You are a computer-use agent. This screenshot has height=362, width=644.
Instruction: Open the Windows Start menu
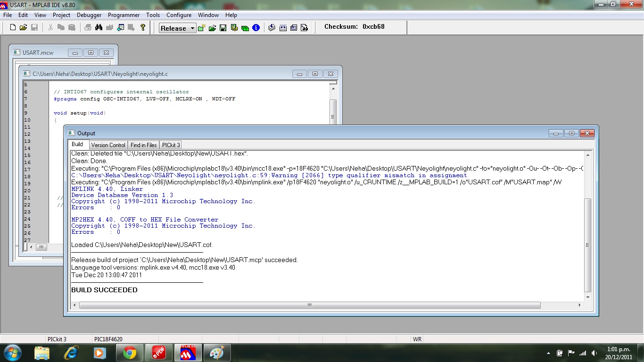pos(12,353)
